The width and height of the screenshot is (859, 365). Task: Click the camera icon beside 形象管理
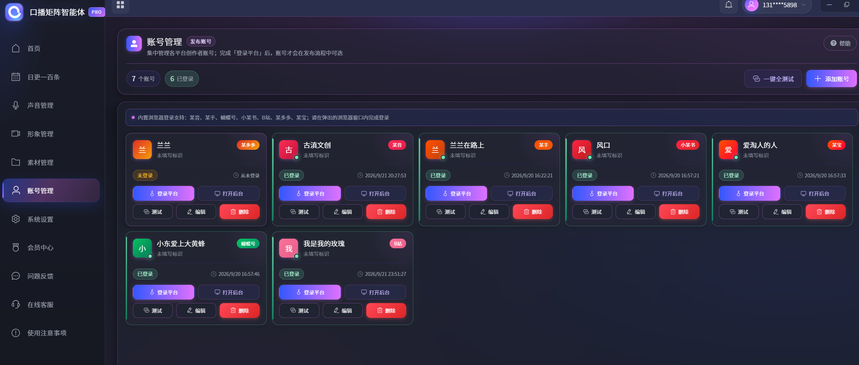[16, 134]
